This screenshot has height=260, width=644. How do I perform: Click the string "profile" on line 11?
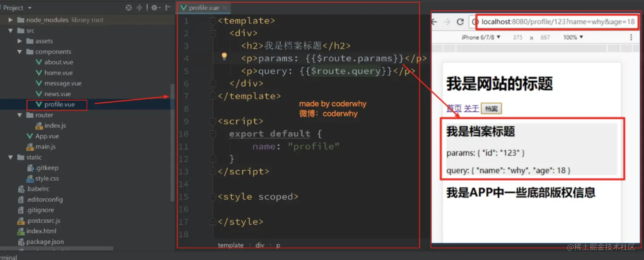coord(313,146)
